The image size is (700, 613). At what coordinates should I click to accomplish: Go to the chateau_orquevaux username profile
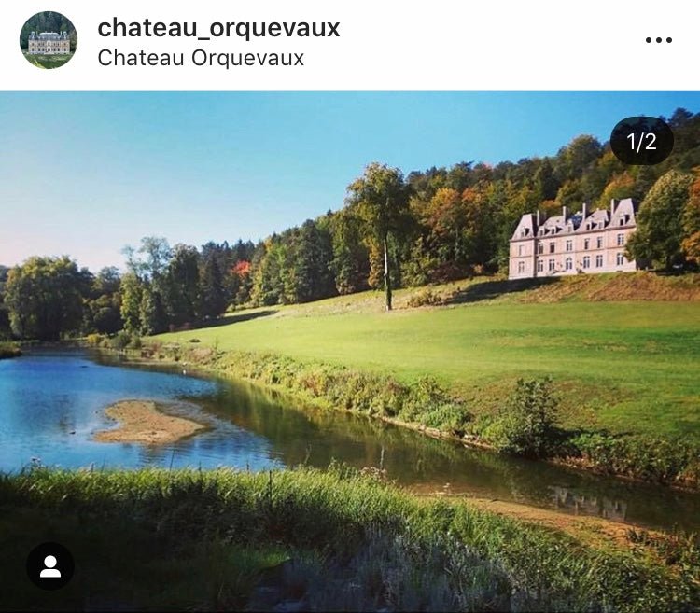coord(218,28)
